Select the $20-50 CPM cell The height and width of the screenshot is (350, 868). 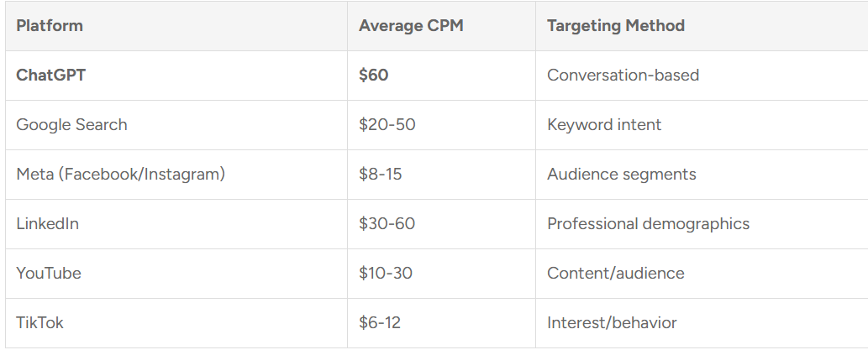(387, 125)
